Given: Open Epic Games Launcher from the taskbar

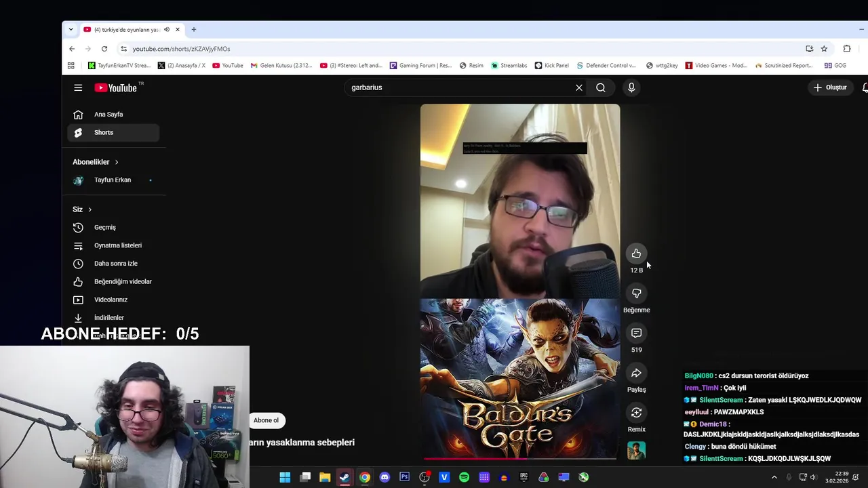Looking at the screenshot, I should pos(524,477).
